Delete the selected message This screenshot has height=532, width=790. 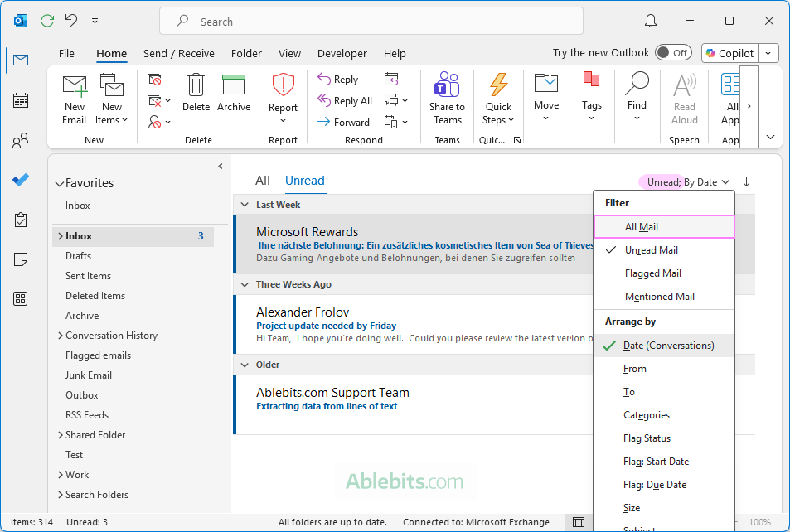[196, 93]
